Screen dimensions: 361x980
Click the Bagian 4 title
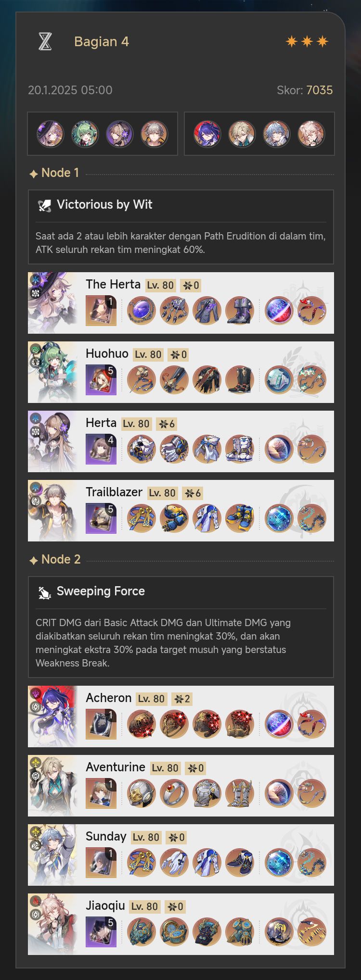point(102,42)
